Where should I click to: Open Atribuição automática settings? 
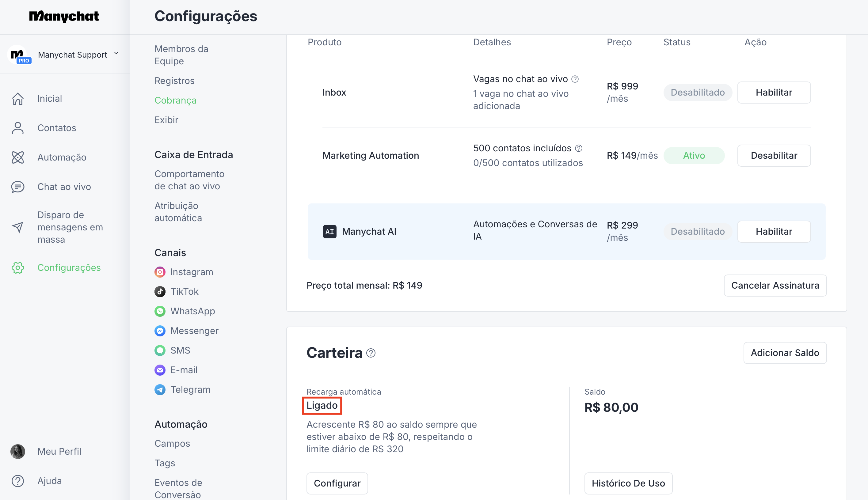click(x=178, y=212)
